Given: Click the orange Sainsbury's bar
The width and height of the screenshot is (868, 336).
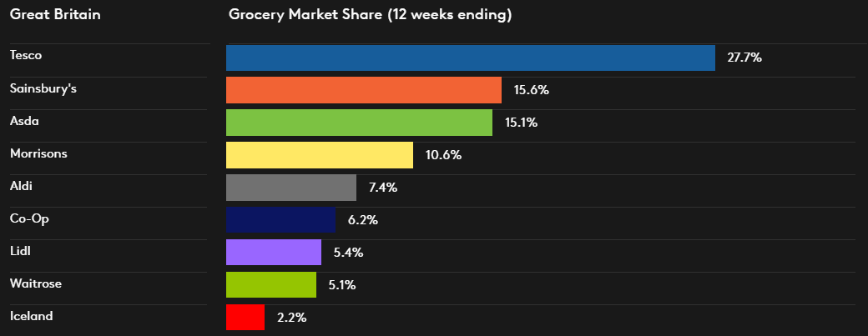Looking at the screenshot, I should [x=363, y=90].
